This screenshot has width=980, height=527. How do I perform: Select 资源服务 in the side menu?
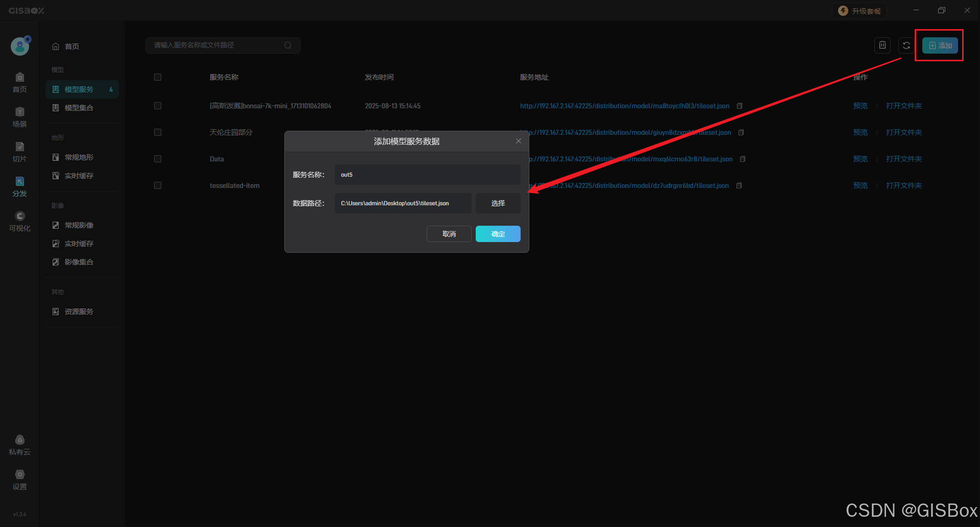pyautogui.click(x=82, y=312)
